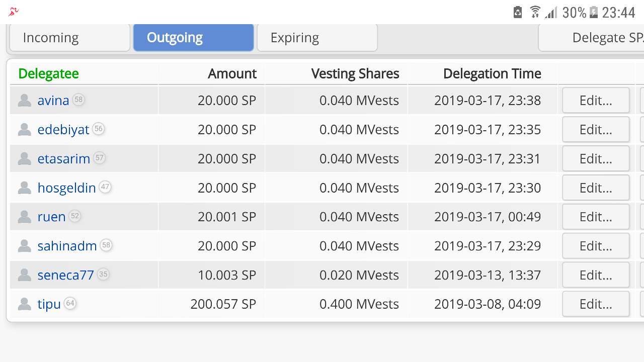This screenshot has width=644, height=362.
Task: Click the user icon next to edebiyat
Action: click(x=24, y=130)
